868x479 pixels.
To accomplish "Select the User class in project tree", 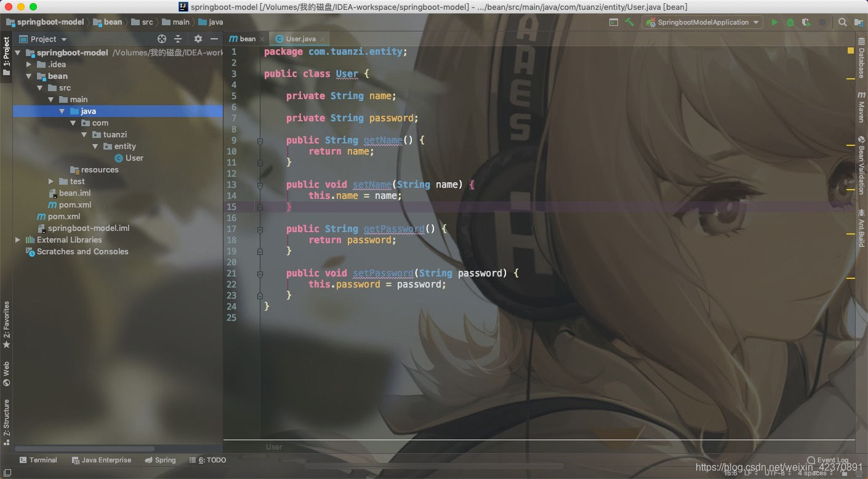I will click(129, 158).
